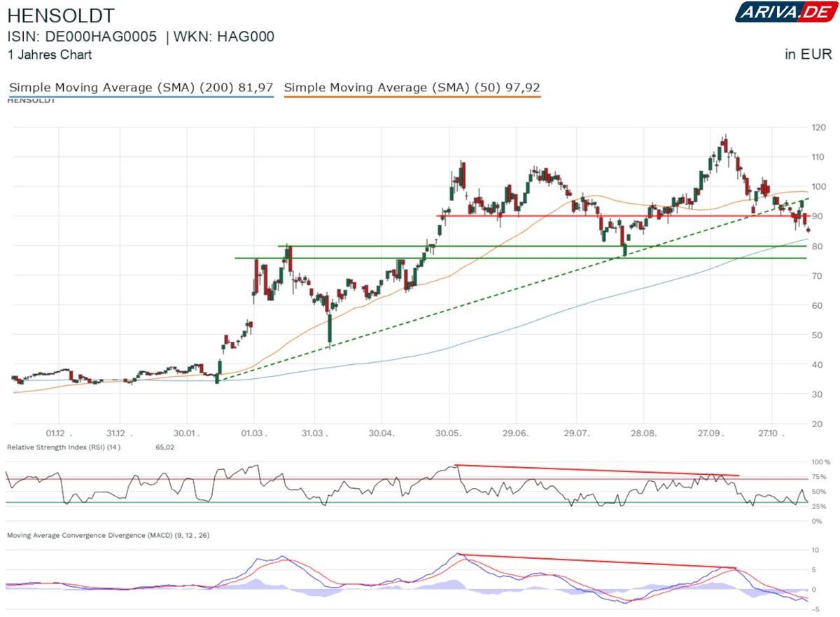The width and height of the screenshot is (840, 617).
Task: Click the RSI 50% axis label
Action: pos(820,492)
